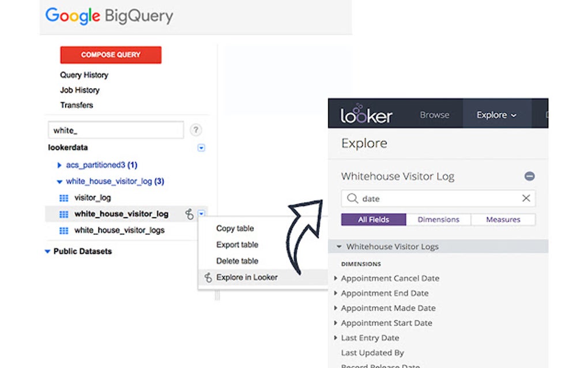Click the white_house_visitor_log table grid icon

click(65, 213)
